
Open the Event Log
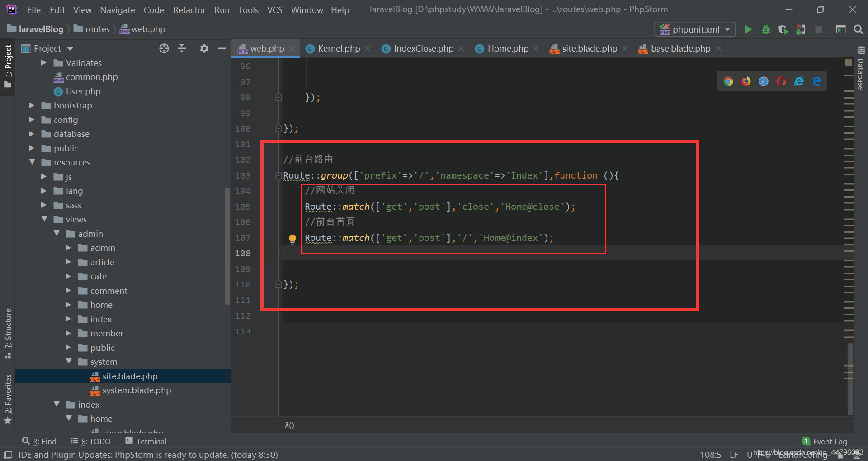click(x=825, y=442)
